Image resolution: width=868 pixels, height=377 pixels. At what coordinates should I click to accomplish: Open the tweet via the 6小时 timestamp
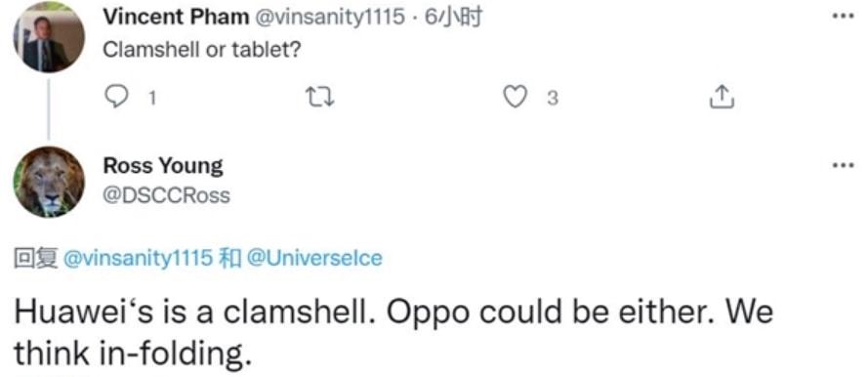(454, 18)
